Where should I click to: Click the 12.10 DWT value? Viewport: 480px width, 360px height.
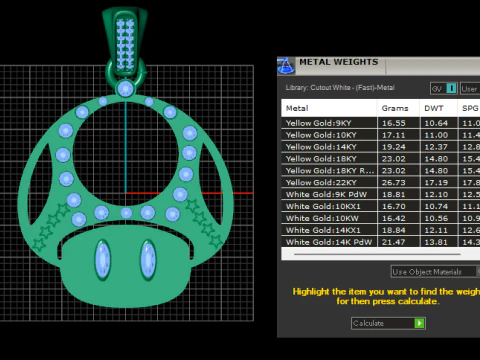[436, 194]
